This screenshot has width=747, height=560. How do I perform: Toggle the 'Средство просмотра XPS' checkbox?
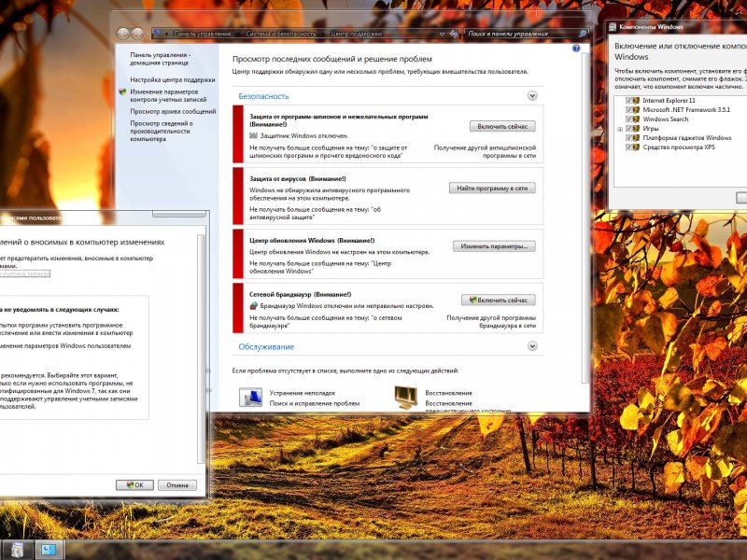[x=628, y=147]
